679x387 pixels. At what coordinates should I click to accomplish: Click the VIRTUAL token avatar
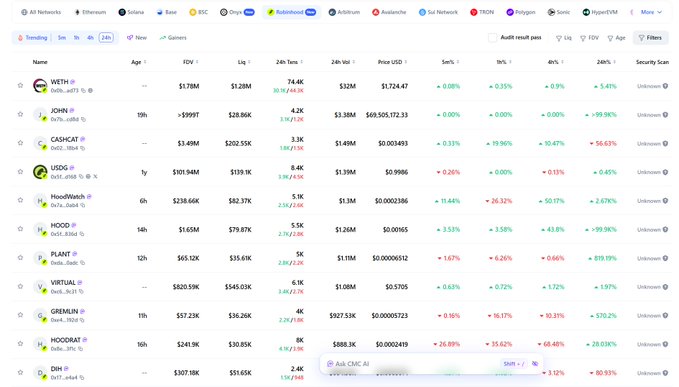[x=40, y=287]
